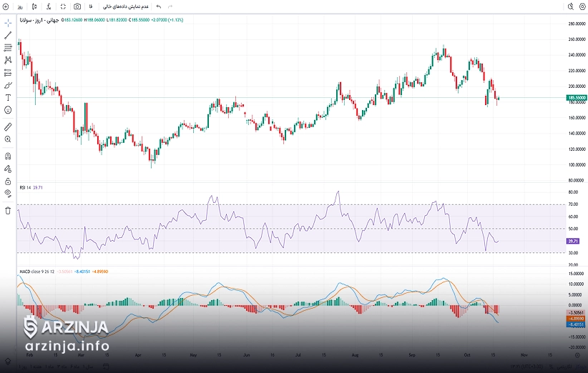Select the Fibonacci retracement tool
Viewport: 588px width, 373px height.
point(8,48)
